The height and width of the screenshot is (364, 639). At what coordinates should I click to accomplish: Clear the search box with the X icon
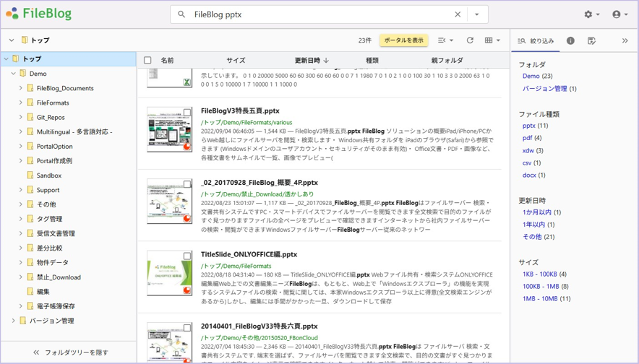pyautogui.click(x=458, y=14)
